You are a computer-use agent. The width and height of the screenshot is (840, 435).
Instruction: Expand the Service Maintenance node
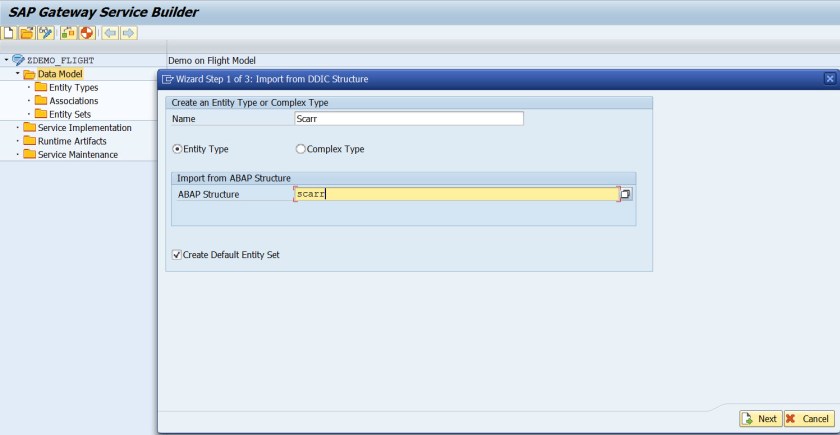[x=18, y=154]
